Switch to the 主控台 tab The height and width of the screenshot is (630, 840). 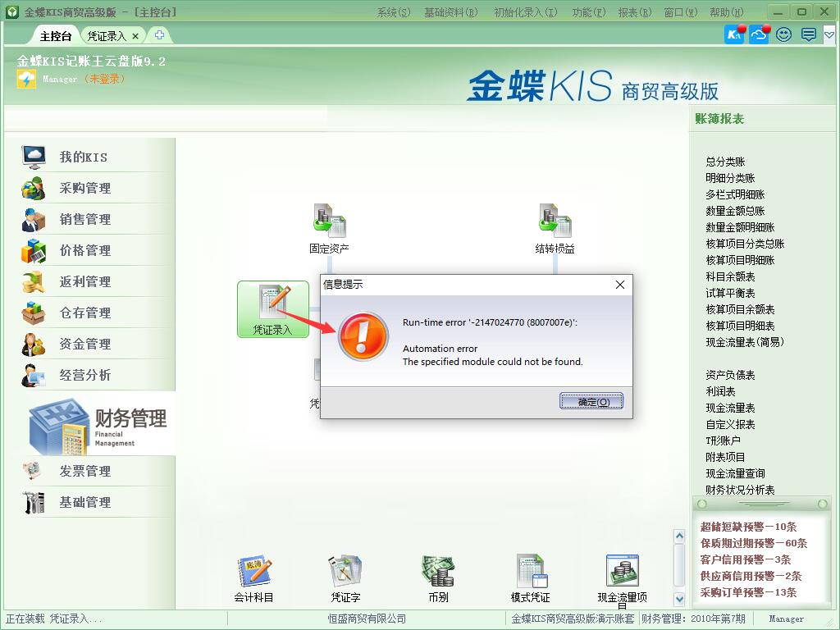click(55, 36)
